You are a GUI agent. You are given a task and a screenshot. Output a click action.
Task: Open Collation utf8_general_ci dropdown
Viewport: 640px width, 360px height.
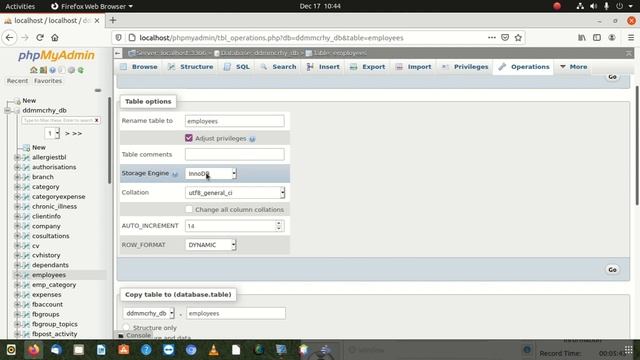(x=235, y=193)
